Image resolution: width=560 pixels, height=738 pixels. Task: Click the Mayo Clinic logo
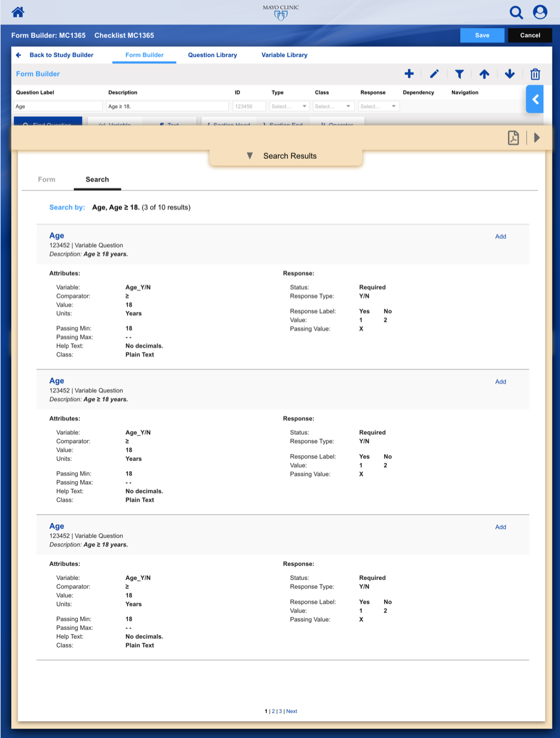click(281, 12)
